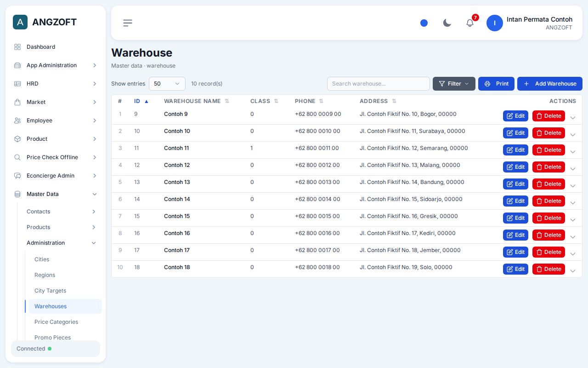588x368 pixels.
Task: Delete the Contoh 16 warehouse
Action: coord(548,235)
